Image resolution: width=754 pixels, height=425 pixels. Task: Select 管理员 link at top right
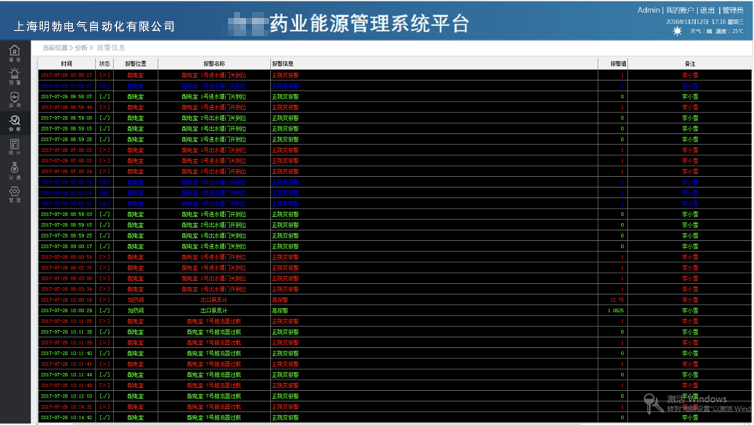coord(733,10)
